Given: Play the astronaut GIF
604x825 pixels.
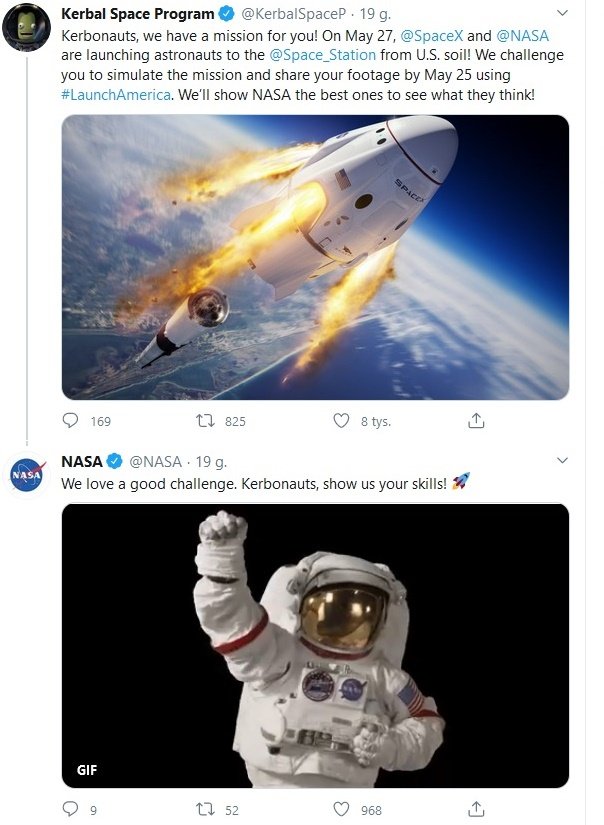Looking at the screenshot, I should (315, 645).
